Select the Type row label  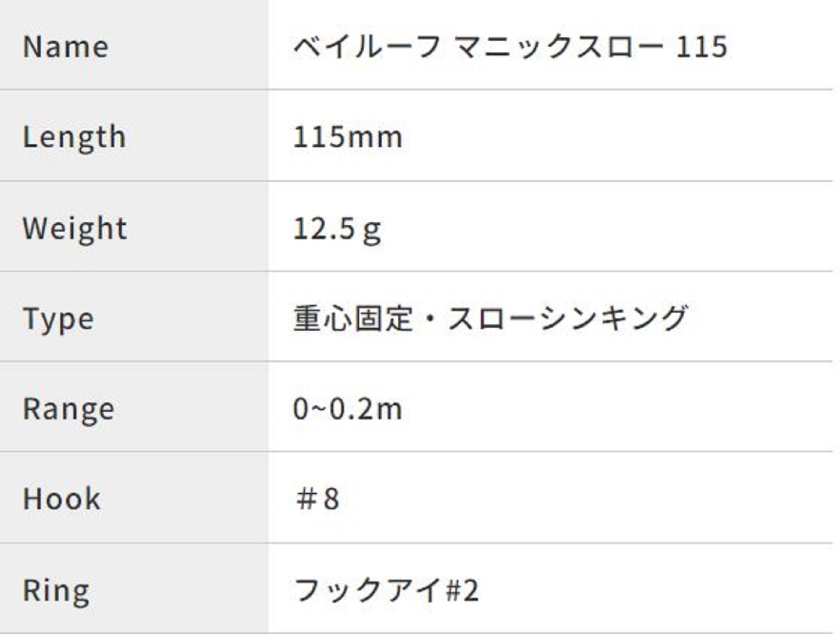pyautogui.click(x=58, y=319)
